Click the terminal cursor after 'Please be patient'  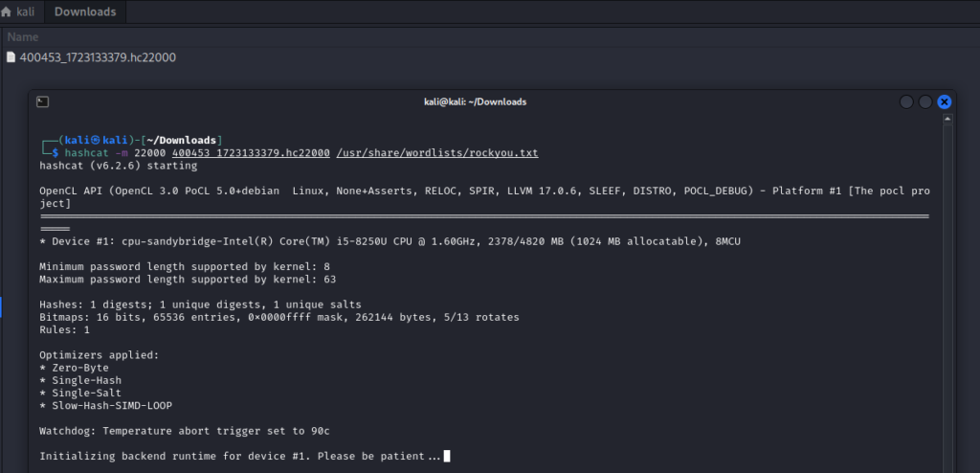click(x=447, y=457)
